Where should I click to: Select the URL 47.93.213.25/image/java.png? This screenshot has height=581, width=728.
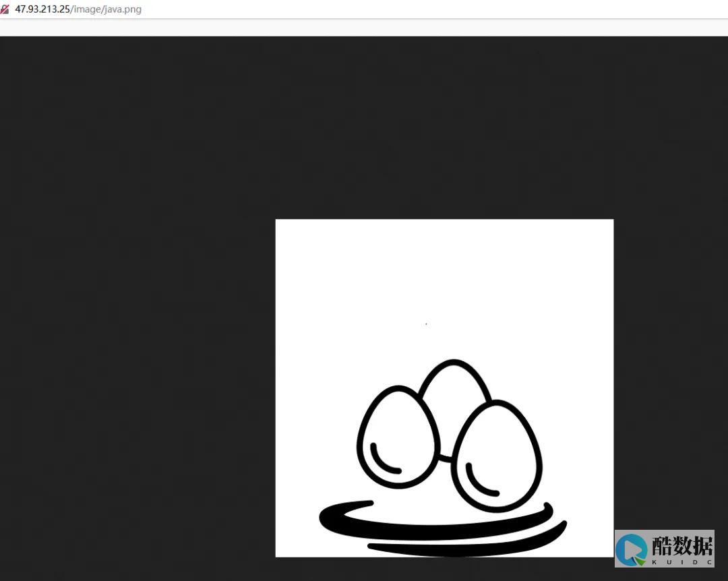(x=78, y=9)
